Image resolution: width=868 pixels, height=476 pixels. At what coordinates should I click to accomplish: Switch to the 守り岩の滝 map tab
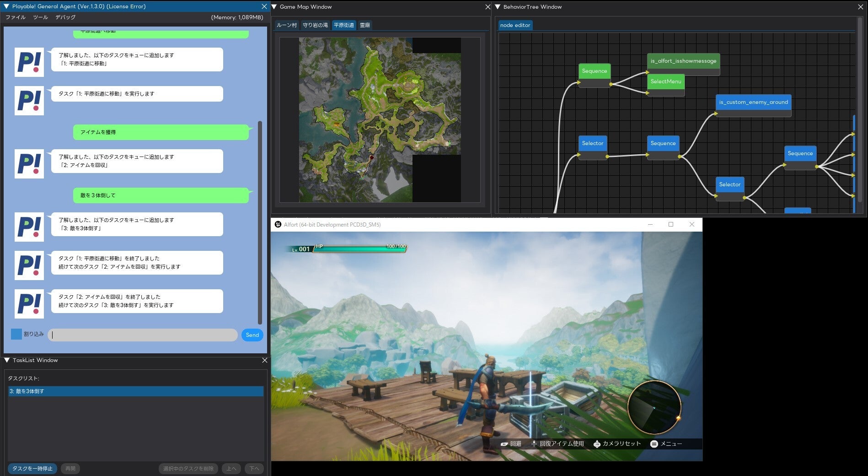coord(315,25)
